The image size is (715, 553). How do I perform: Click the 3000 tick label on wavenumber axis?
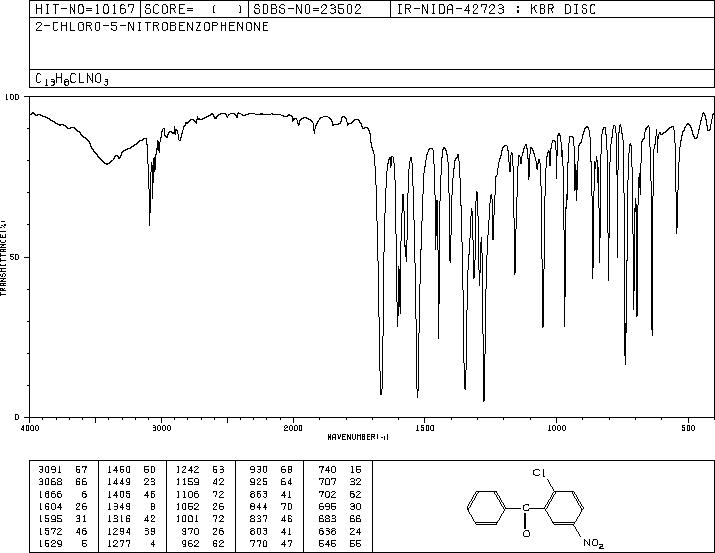pyautogui.click(x=161, y=428)
